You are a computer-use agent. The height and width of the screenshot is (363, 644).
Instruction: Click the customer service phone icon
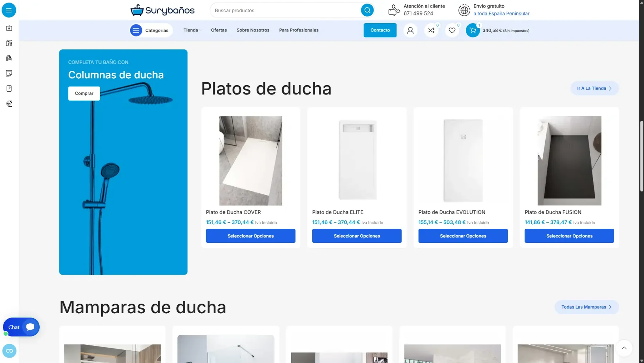tap(394, 10)
